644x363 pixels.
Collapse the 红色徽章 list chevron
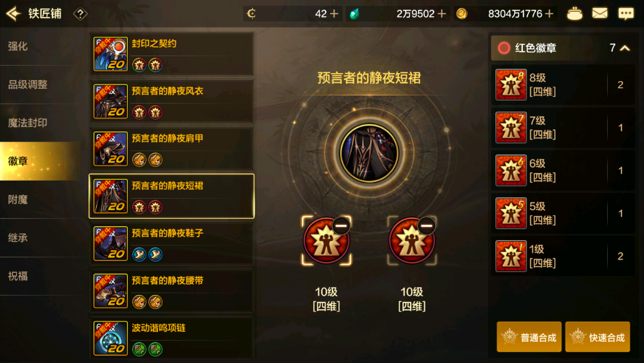(x=625, y=48)
